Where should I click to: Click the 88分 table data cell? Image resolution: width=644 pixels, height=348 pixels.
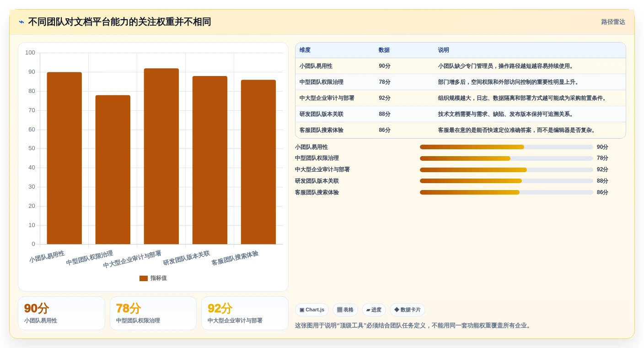(x=385, y=114)
